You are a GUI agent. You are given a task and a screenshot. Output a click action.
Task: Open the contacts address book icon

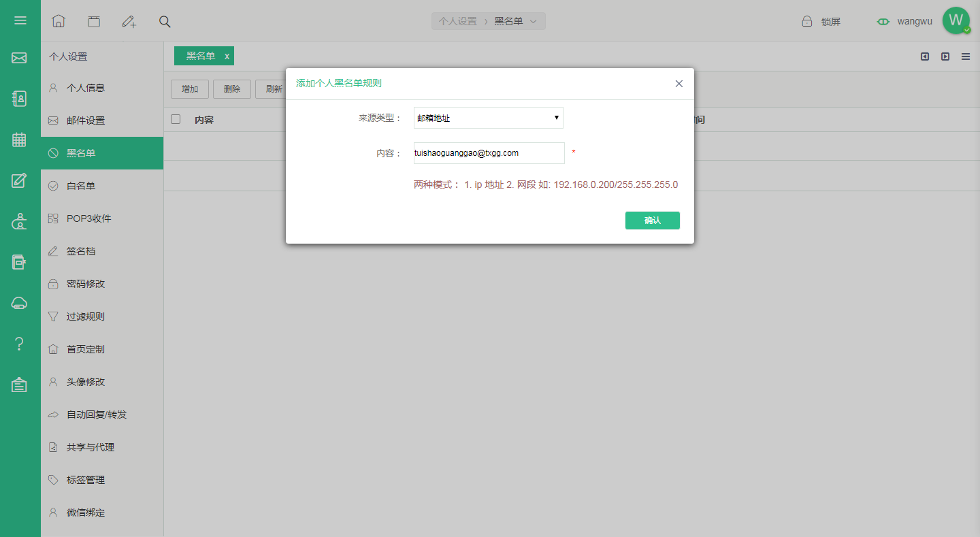pyautogui.click(x=20, y=99)
